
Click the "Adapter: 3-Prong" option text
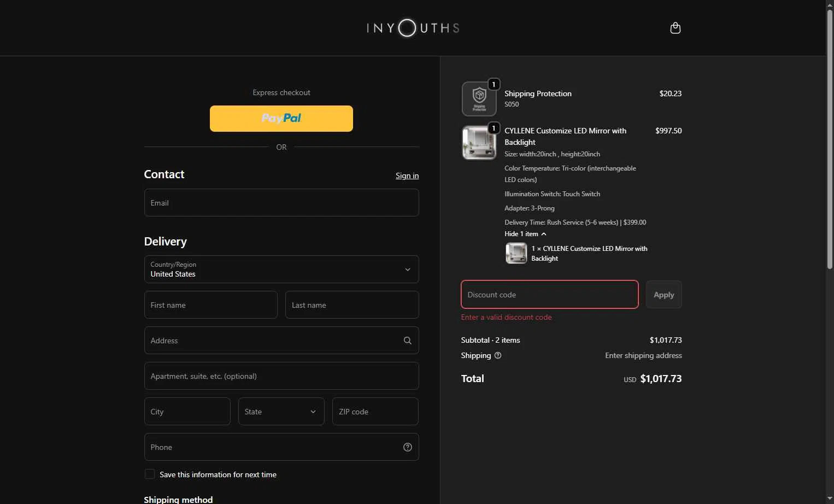click(529, 208)
